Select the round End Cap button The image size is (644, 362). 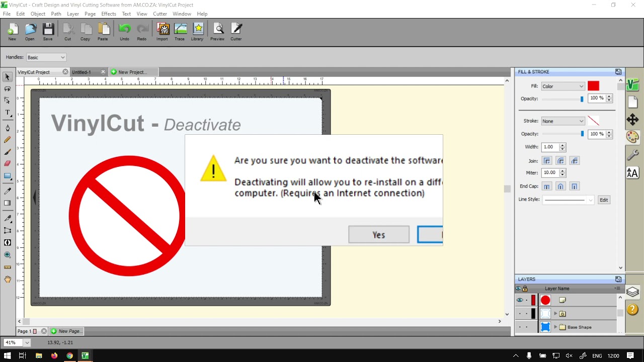click(560, 187)
